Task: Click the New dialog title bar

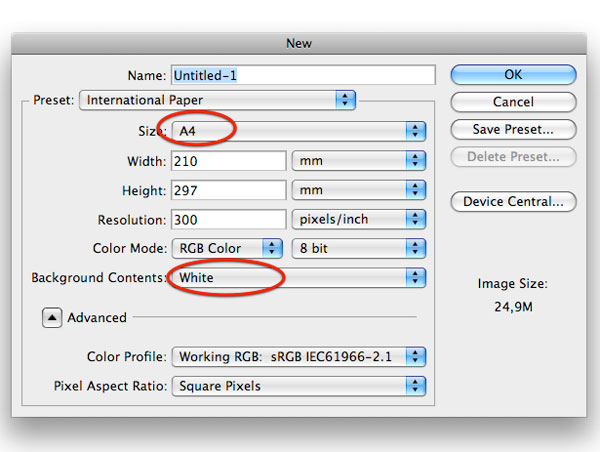Action: pos(298,43)
